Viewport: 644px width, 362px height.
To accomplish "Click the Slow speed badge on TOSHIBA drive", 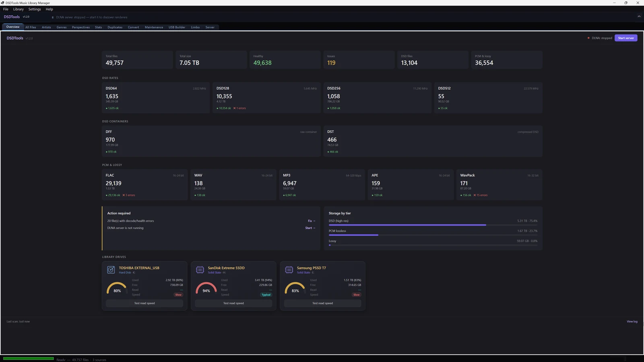I will click(178, 295).
